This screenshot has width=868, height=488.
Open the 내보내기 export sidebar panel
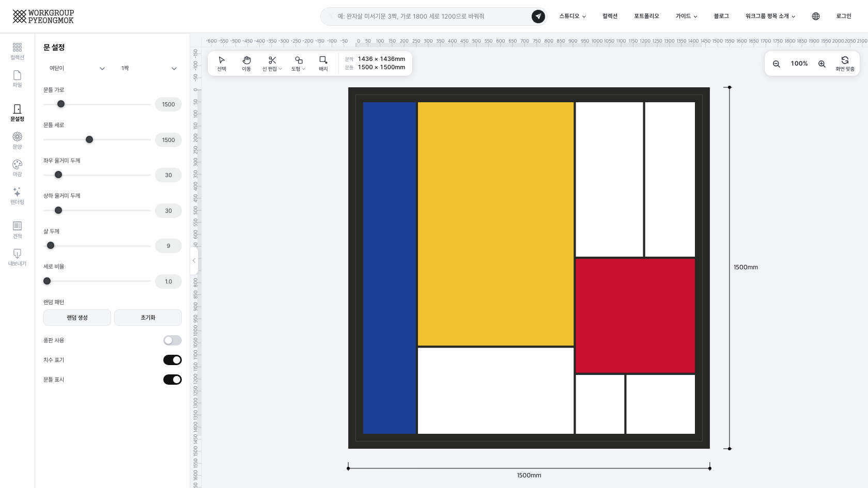click(x=17, y=257)
